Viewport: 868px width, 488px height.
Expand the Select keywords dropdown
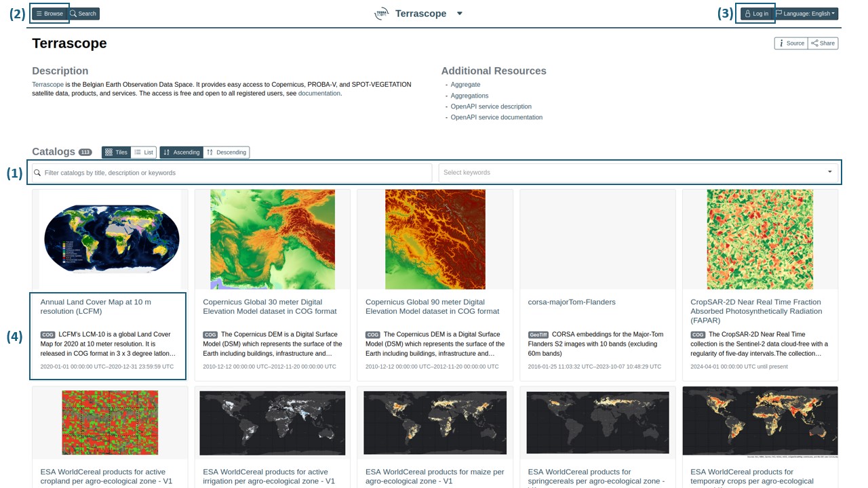(x=829, y=172)
